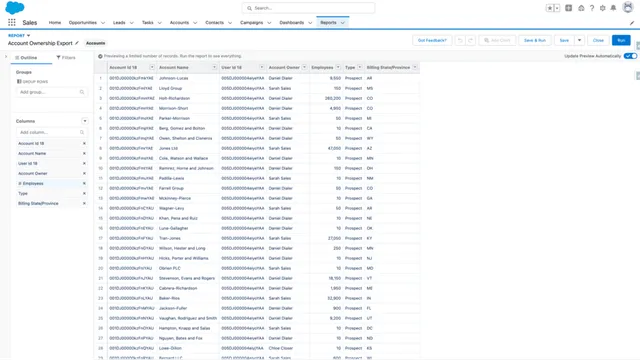Click the blue Run button
This screenshot has width=640, height=360.
click(x=621, y=40)
